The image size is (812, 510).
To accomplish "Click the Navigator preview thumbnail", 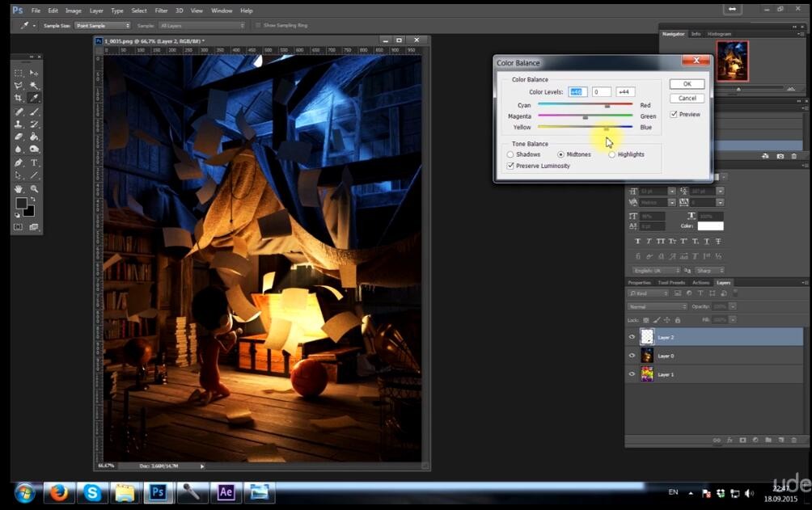I will [732, 61].
